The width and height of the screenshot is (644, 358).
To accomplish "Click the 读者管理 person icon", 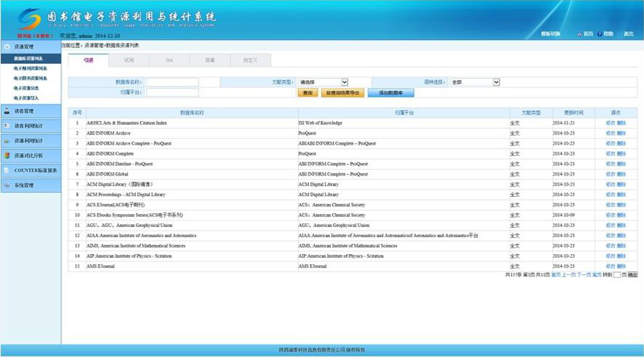I will (x=6, y=111).
